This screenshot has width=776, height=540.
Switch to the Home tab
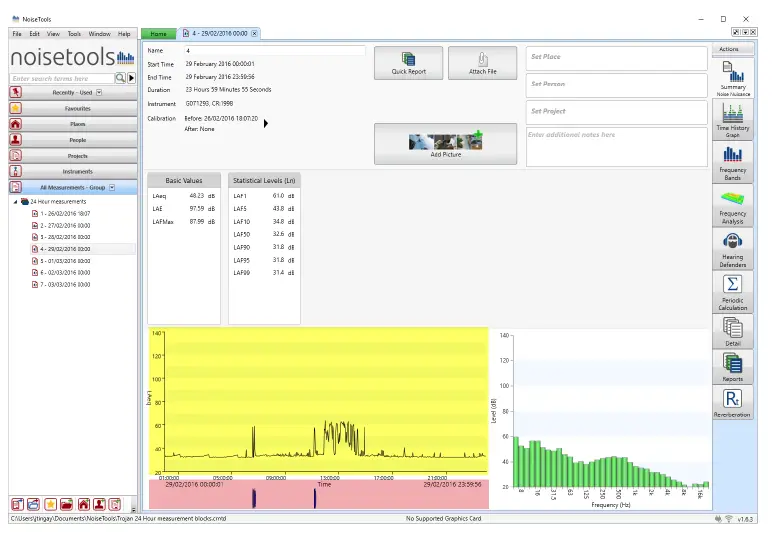coord(158,34)
